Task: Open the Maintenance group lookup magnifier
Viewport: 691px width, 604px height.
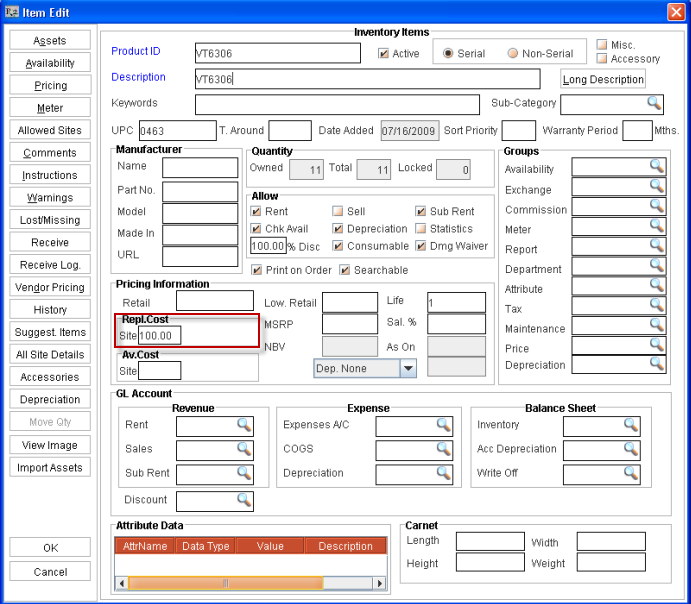Action: coord(657,325)
